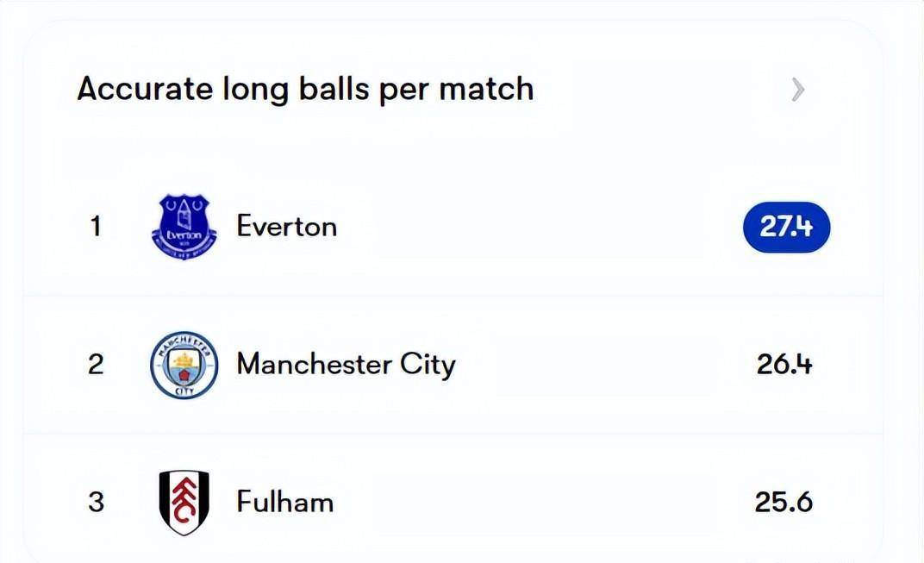This screenshot has height=563, width=924.
Task: Click the word 'City' in Manchester City
Action: 428,366
